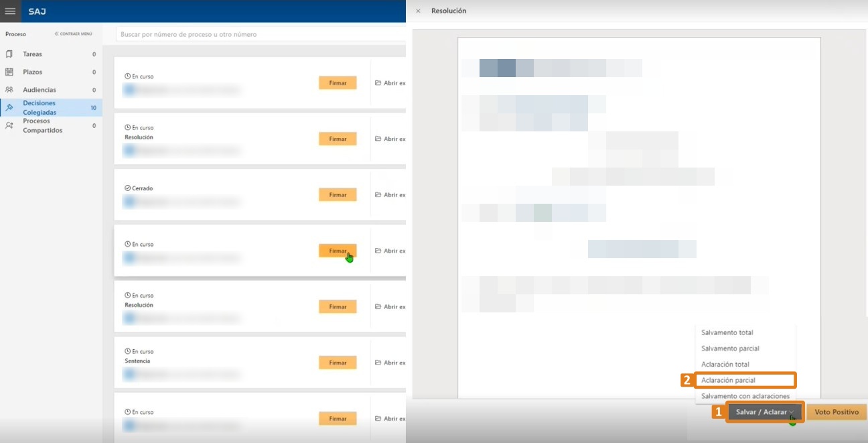Click Firmar on the Cerrado card

pyautogui.click(x=338, y=195)
